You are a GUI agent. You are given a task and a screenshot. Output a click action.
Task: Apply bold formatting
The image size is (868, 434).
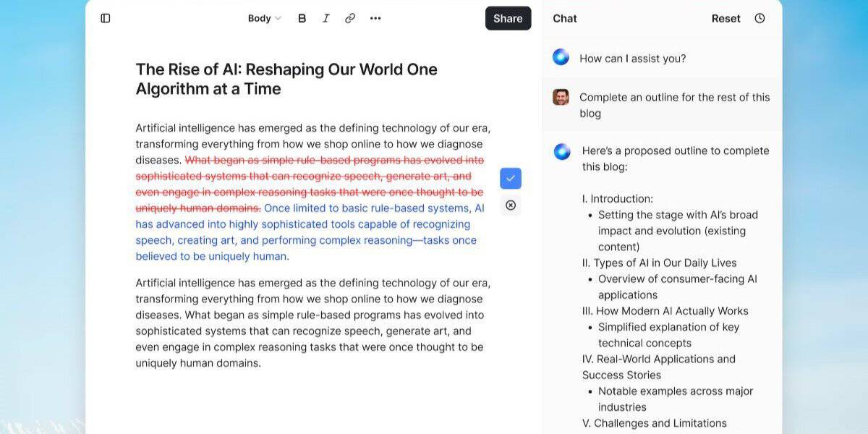point(302,18)
